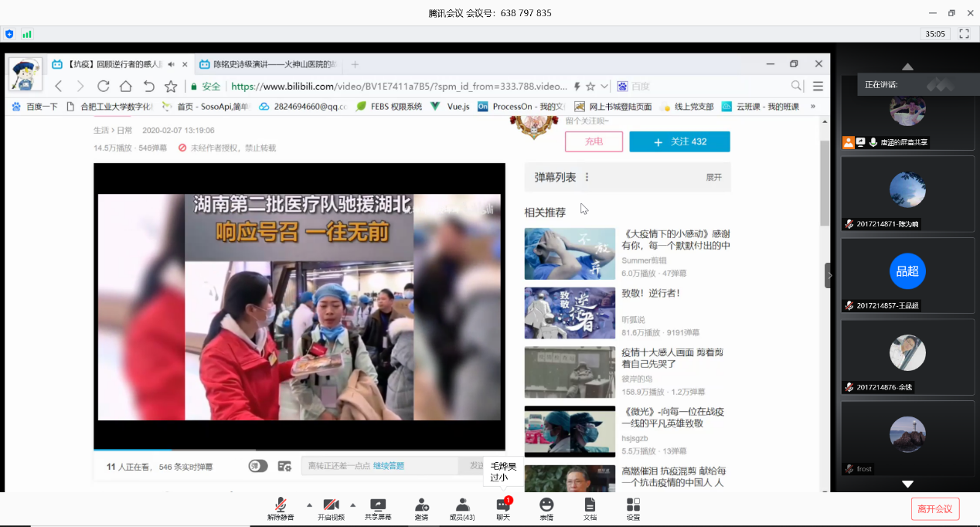Expand audio options arrow beside 解除静音
The width and height of the screenshot is (980, 527).
pos(309,505)
